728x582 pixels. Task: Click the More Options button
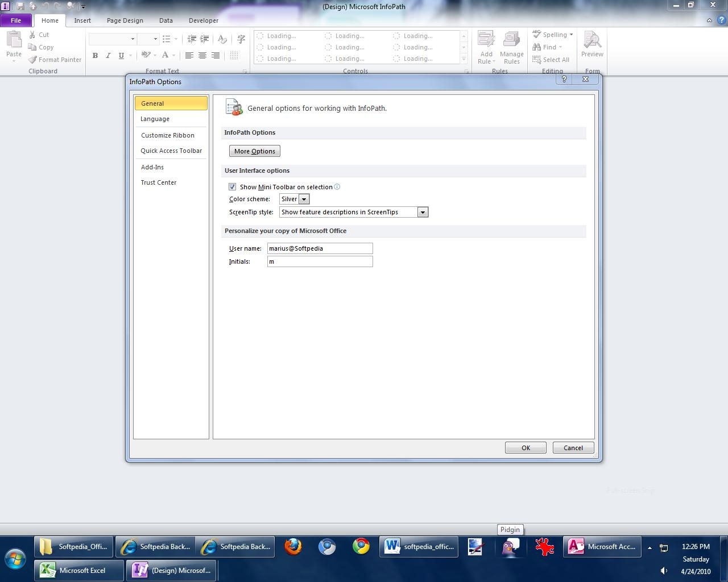point(255,151)
